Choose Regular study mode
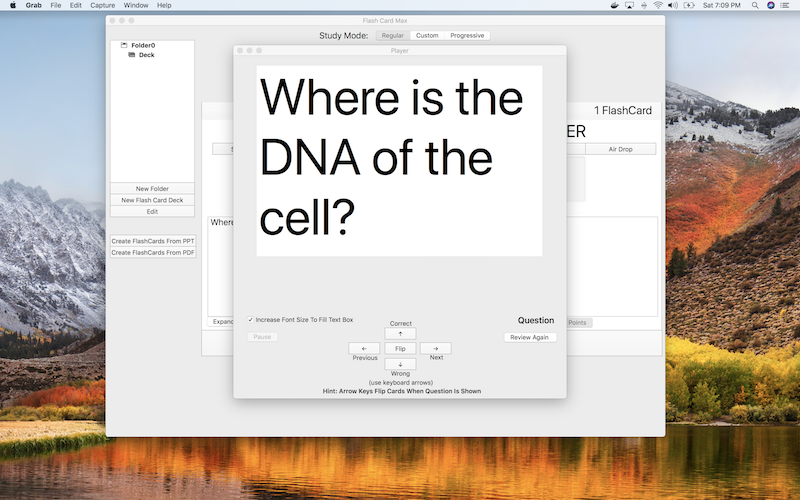Image resolution: width=800 pixels, height=500 pixels. click(x=393, y=36)
